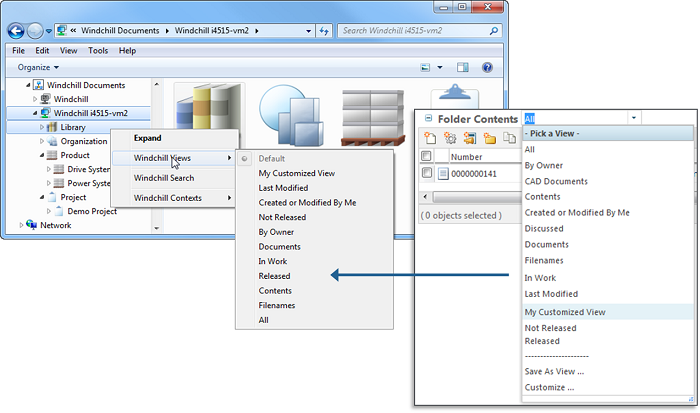Click the 0000000141 number cell

[474, 174]
